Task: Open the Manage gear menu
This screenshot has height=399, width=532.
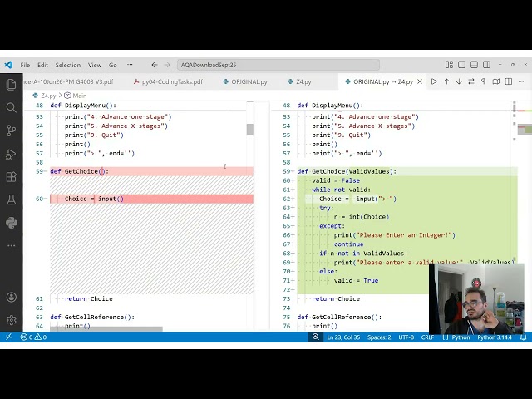Action: (11, 320)
